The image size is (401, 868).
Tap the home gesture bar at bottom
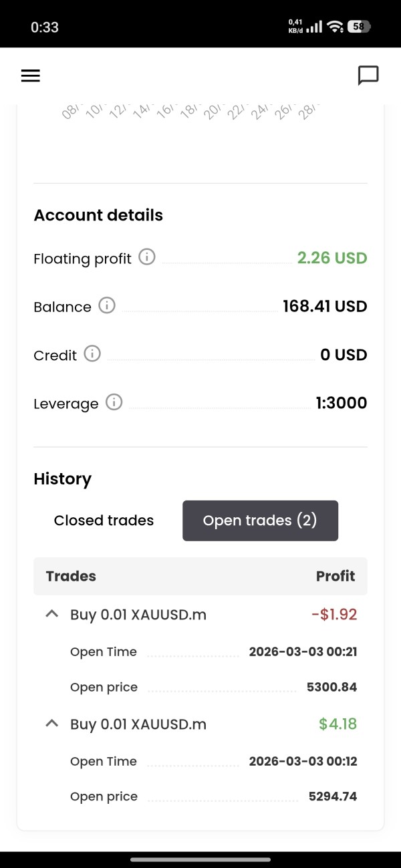(200, 859)
